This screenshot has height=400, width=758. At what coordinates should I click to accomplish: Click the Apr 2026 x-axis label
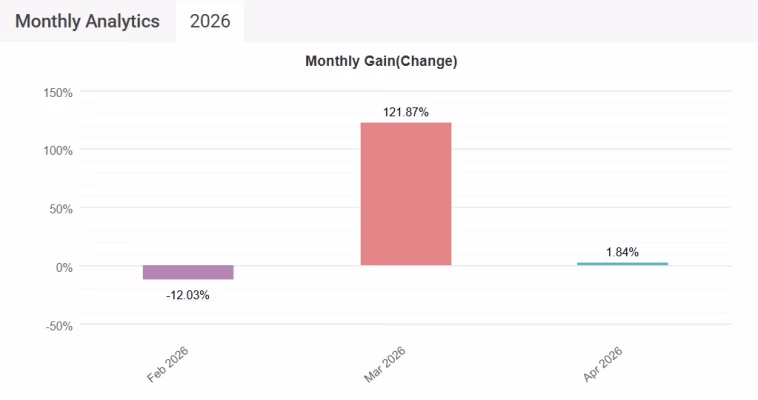coord(602,365)
